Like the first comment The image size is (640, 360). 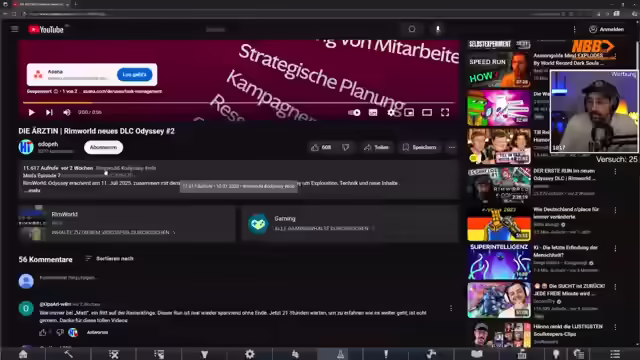(x=42, y=333)
